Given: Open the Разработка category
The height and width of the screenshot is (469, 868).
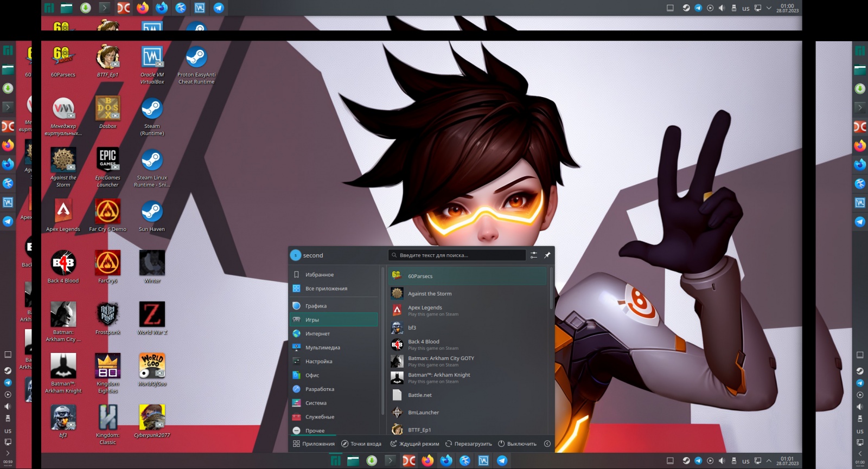Looking at the screenshot, I should point(334,389).
